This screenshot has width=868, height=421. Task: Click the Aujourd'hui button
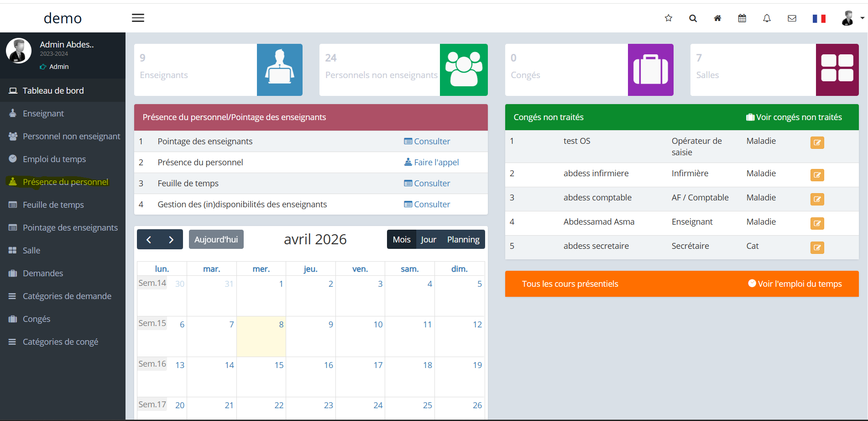pos(216,239)
